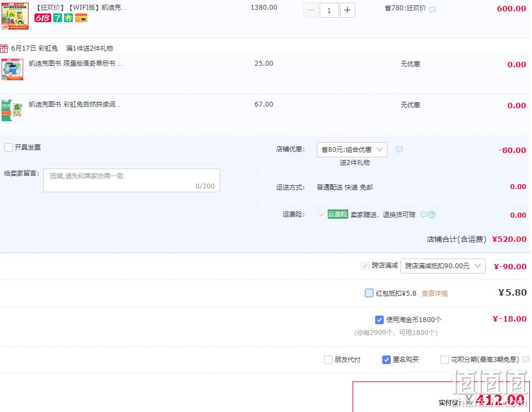Click the orange card badge icon

pos(81,18)
